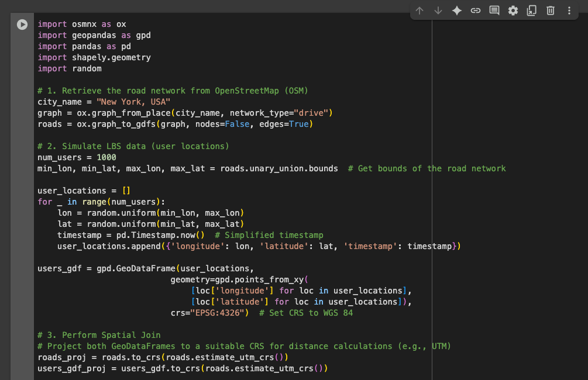Click the "New York, USA" string
The image size is (588, 380).
pyautogui.click(x=133, y=102)
